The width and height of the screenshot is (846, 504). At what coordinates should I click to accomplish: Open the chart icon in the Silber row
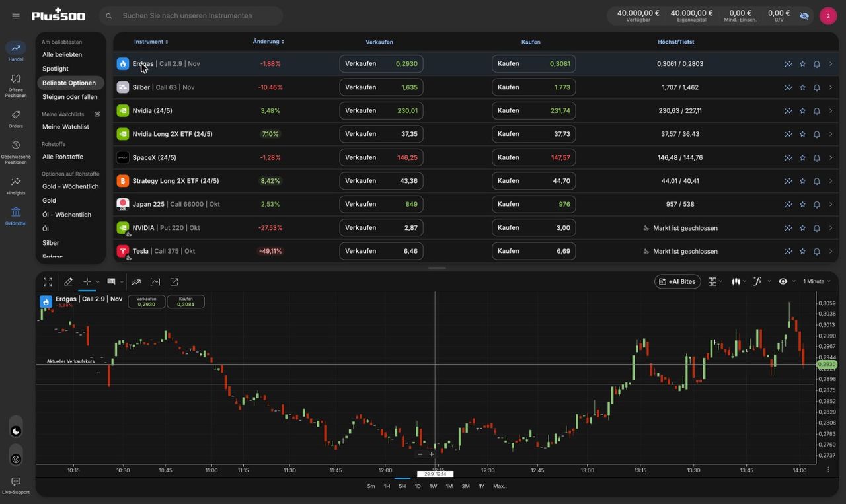tap(788, 87)
